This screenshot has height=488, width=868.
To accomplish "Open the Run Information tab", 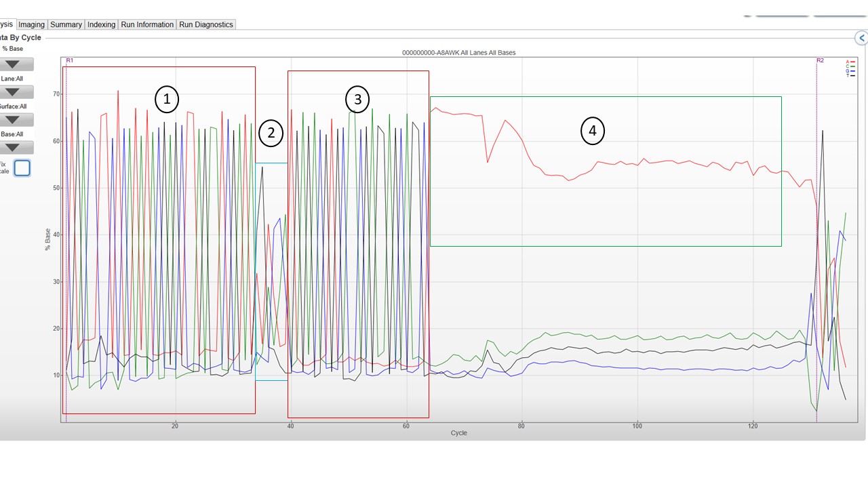I will [147, 24].
